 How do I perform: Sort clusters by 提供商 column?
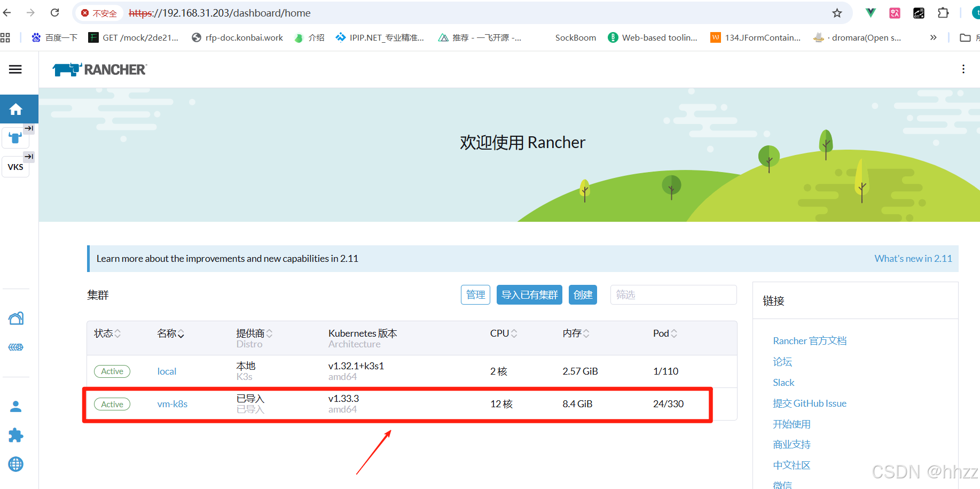(x=254, y=333)
